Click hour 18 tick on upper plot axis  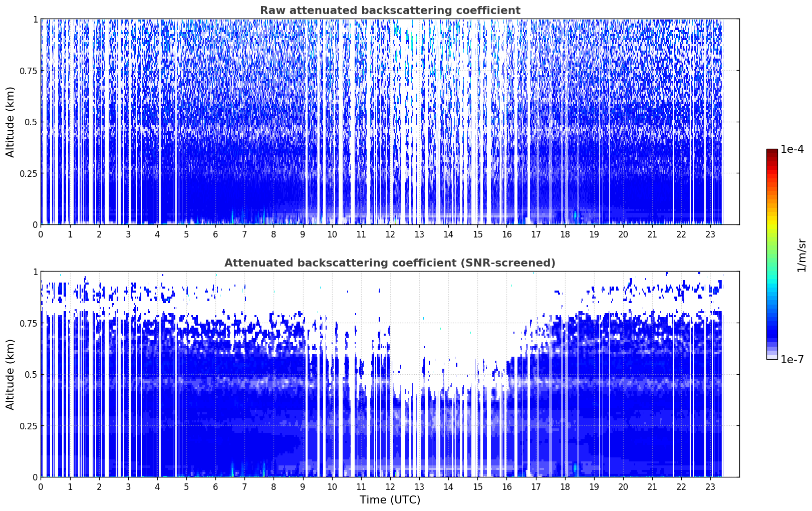[565, 234]
